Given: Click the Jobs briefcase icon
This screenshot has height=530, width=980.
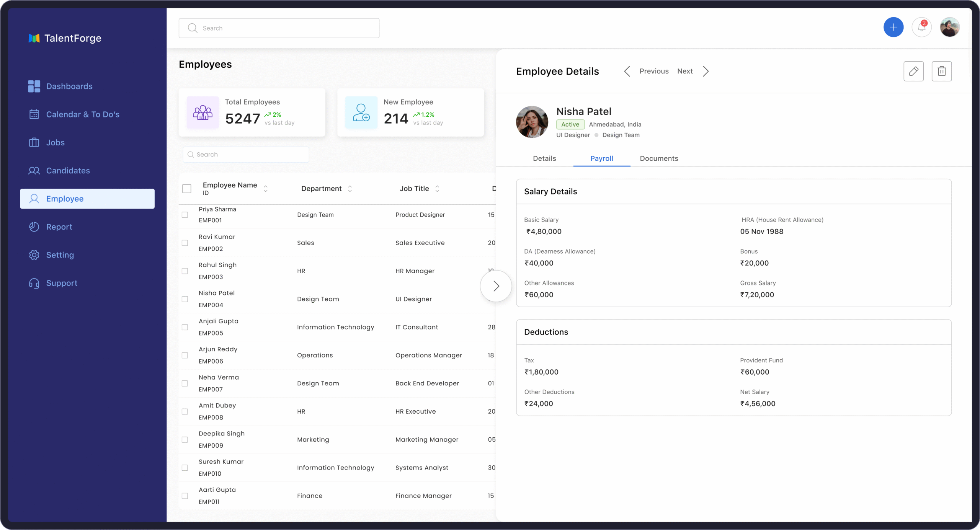Looking at the screenshot, I should pyautogui.click(x=34, y=142).
